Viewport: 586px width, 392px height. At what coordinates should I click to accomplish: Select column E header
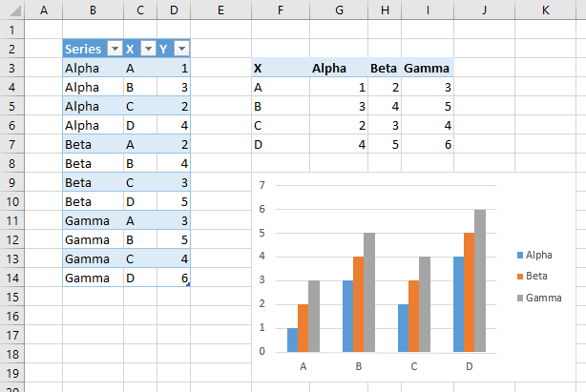(220, 10)
